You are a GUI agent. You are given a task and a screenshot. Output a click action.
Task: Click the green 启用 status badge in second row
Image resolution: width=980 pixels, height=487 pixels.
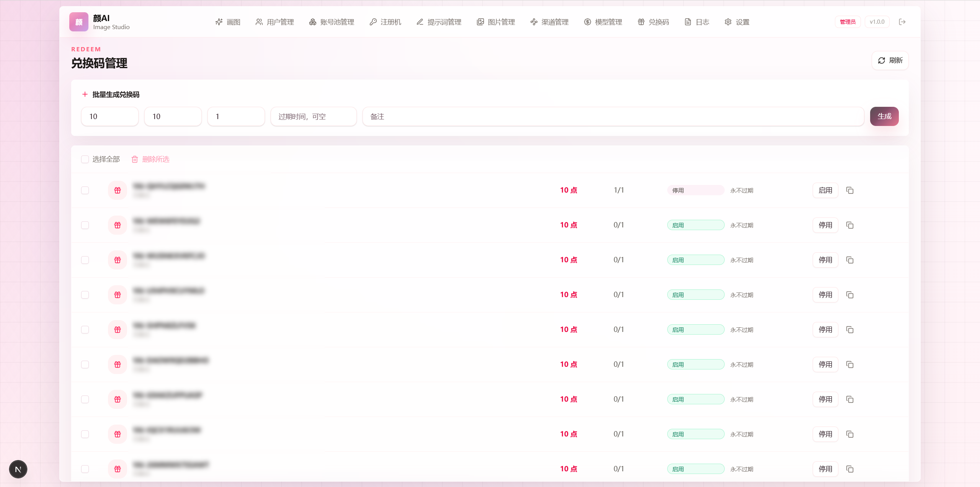click(696, 225)
